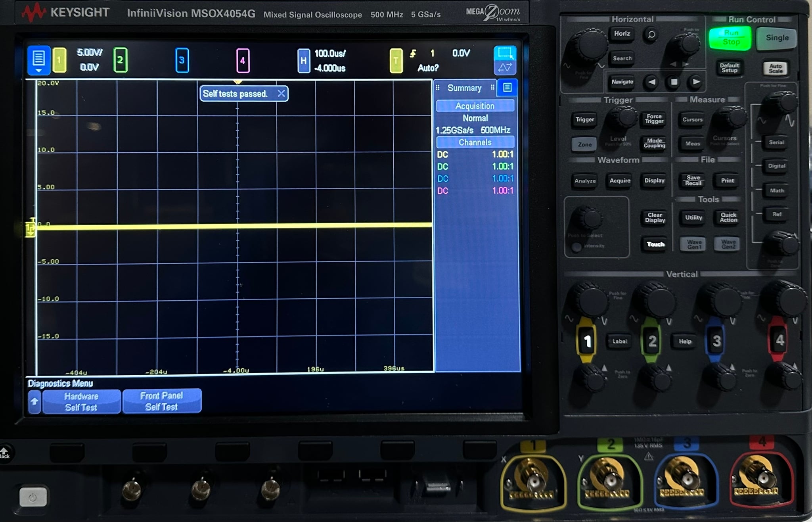Screen dimensions: 812x522
Task: Push the Utility key
Action: click(693, 217)
